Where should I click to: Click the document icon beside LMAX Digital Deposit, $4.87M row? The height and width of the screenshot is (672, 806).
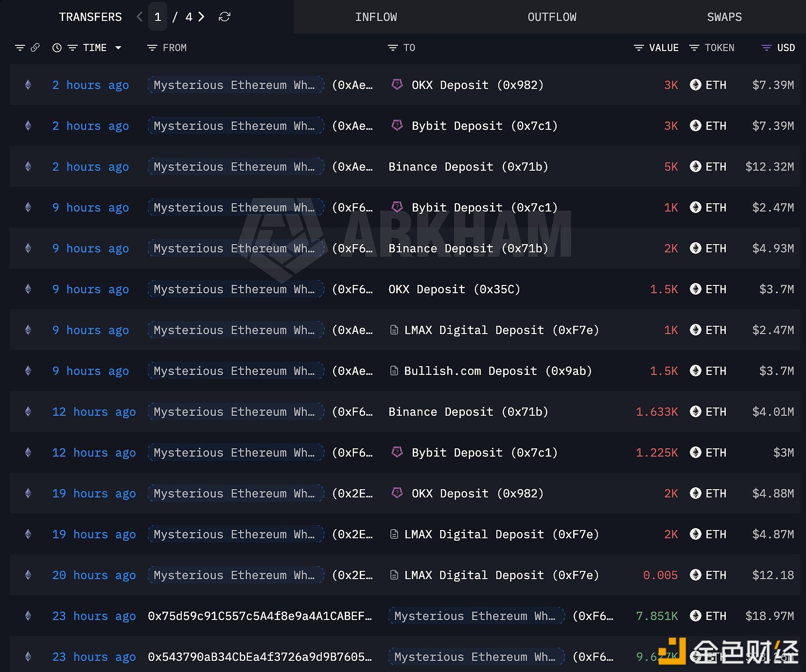point(394,534)
